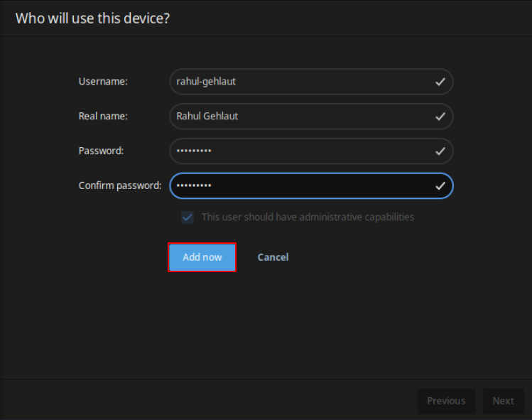Click the 'Username:' label
This screenshot has height=420, width=532.
click(103, 82)
